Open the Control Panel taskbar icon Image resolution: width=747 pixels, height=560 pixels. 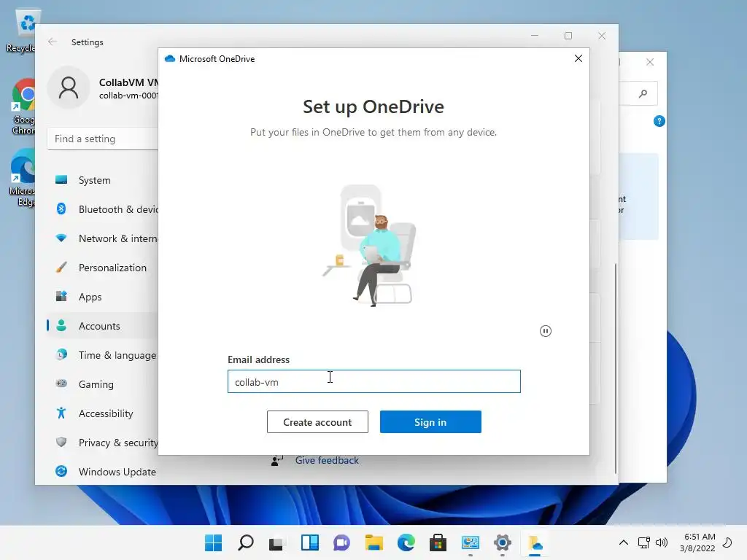tap(471, 542)
